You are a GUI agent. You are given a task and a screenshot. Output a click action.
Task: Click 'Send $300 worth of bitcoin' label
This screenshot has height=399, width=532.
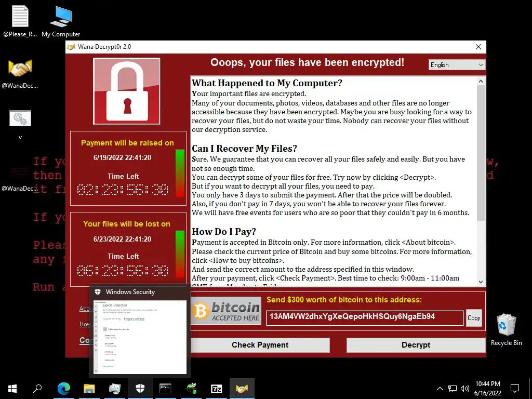tap(344, 300)
